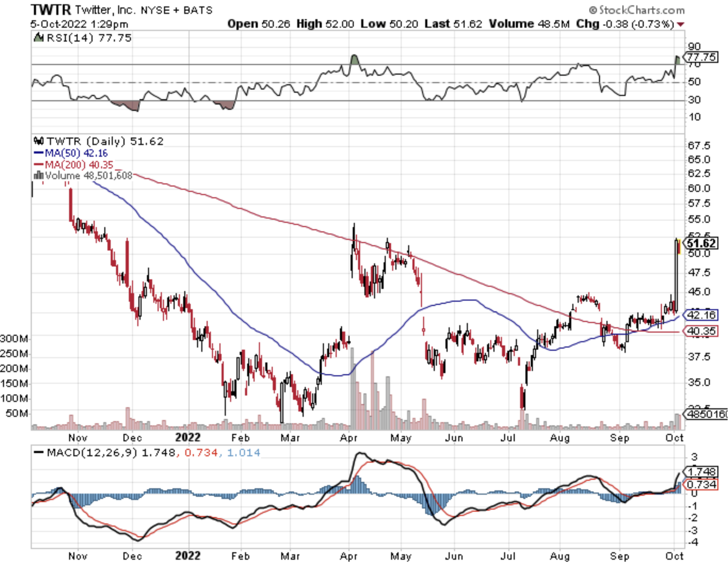Click the 77.75 RSI value tag on the axis
Screen dimensions: 728x563
(x=701, y=57)
